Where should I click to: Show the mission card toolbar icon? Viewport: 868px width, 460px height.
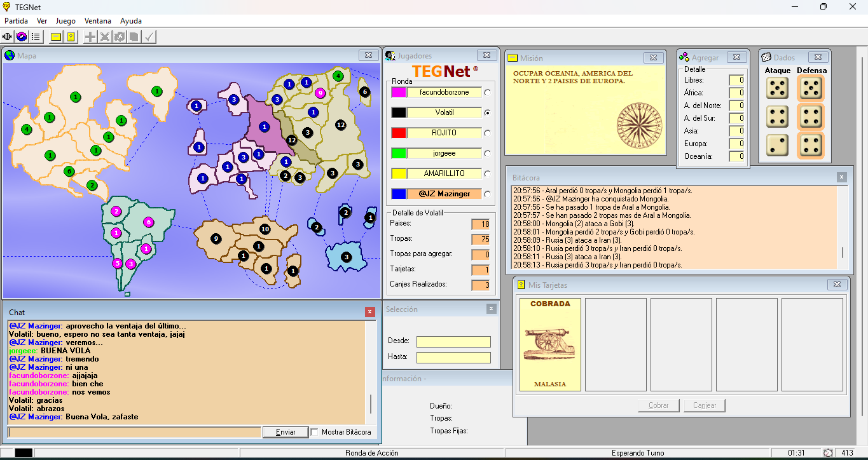click(56, 37)
